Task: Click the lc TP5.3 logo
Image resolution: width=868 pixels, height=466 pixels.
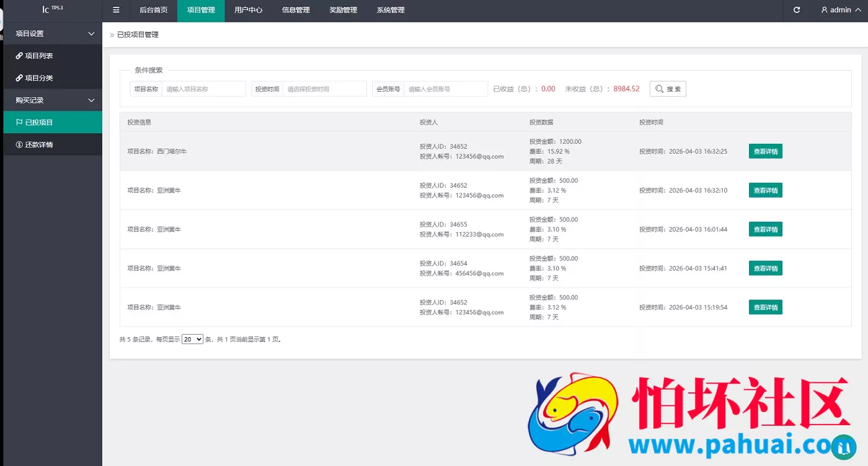Action: tap(53, 9)
